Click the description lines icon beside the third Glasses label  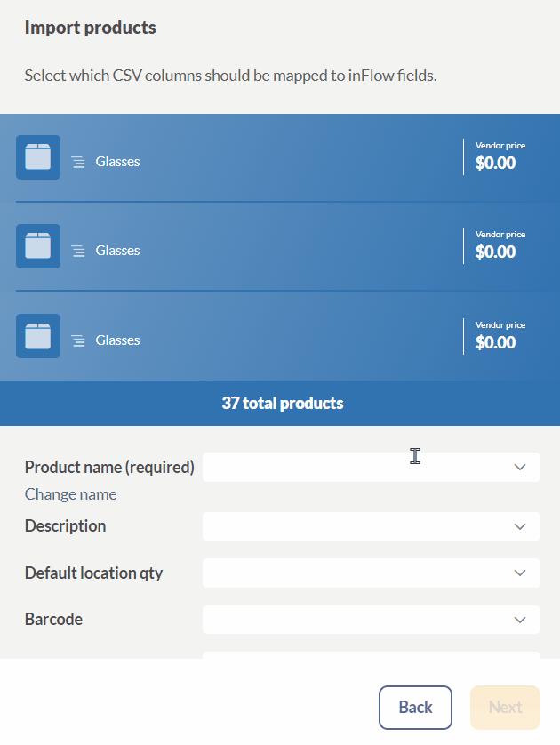78,341
